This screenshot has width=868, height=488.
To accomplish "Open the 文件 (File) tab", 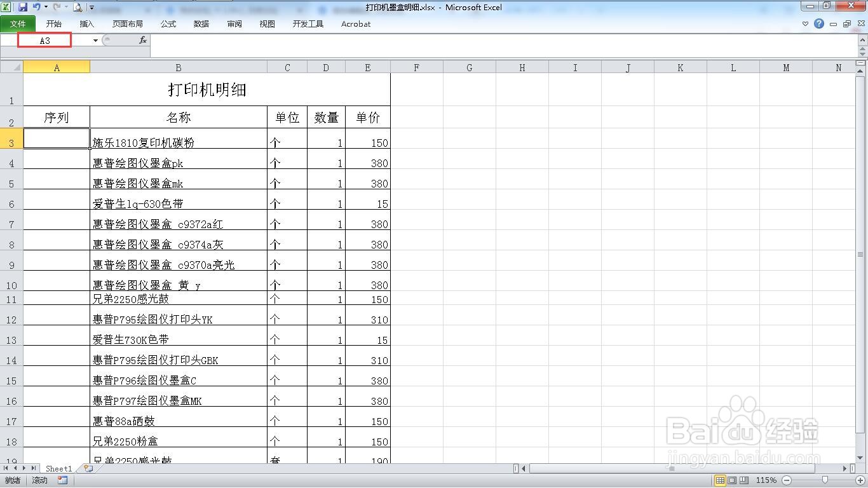I will point(18,24).
